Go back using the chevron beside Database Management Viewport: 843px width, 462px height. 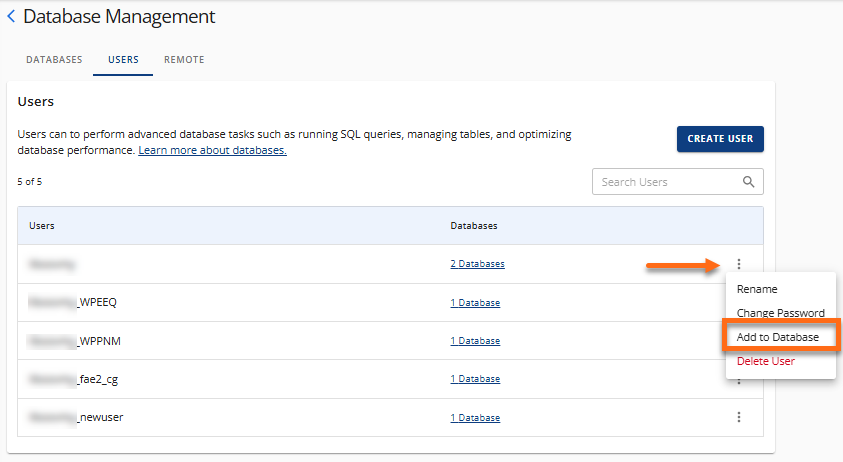coord(11,17)
